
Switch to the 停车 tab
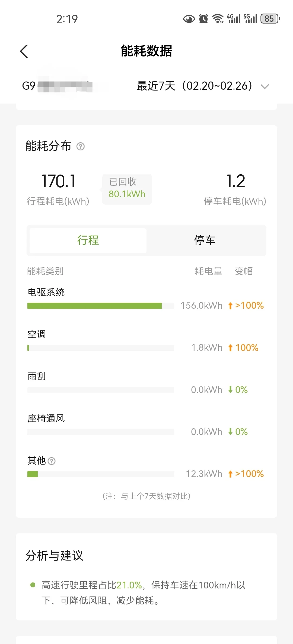[205, 240]
